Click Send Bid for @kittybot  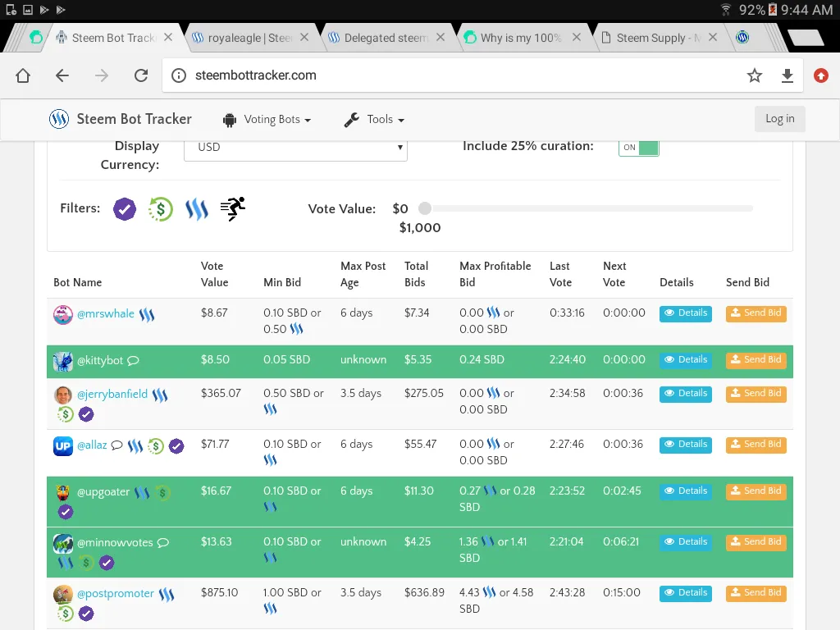(x=756, y=360)
